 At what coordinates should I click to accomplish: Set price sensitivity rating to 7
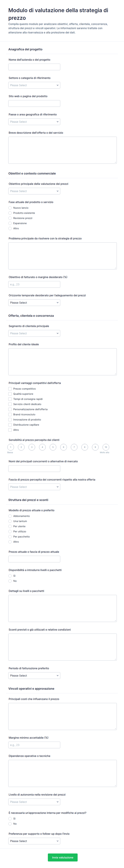pos(74,447)
